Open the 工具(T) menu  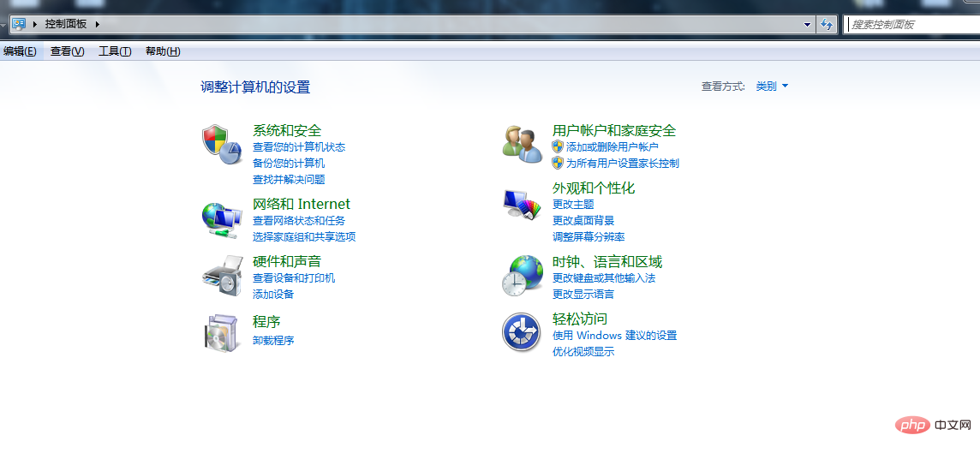(115, 51)
